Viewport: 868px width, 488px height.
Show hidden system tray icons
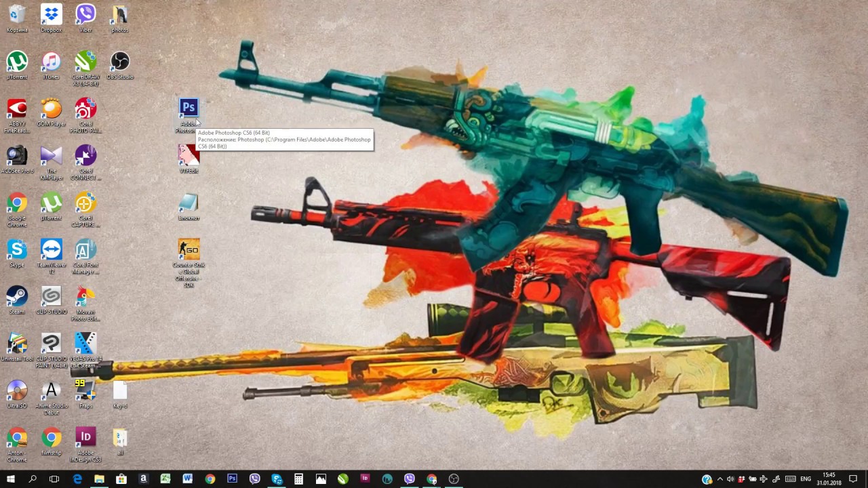pyautogui.click(x=719, y=479)
